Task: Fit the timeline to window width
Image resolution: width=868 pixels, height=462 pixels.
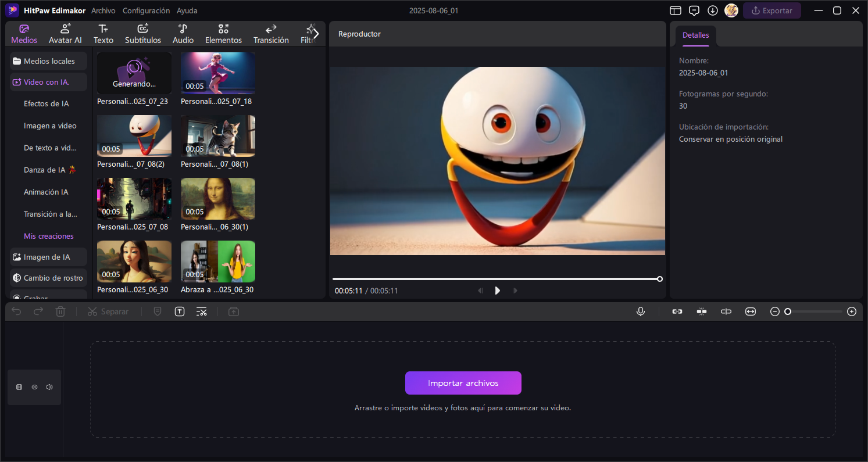Action: point(751,311)
